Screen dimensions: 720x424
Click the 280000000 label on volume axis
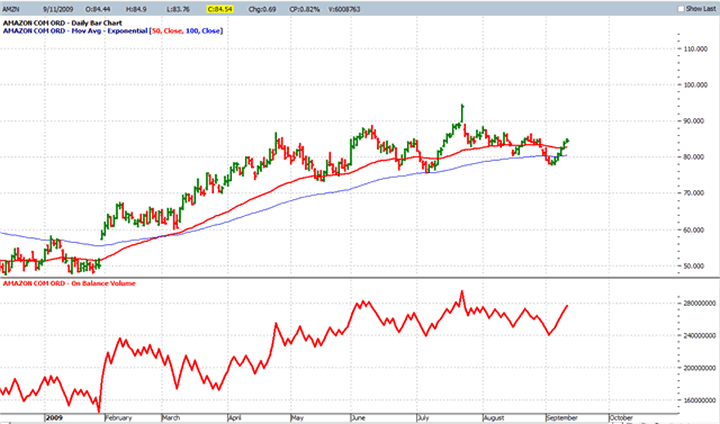coord(695,302)
